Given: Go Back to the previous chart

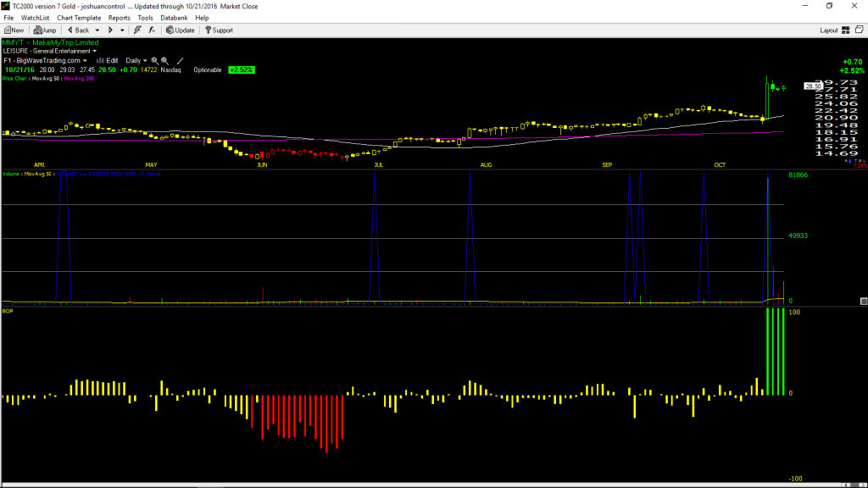Looking at the screenshot, I should pyautogui.click(x=78, y=30).
